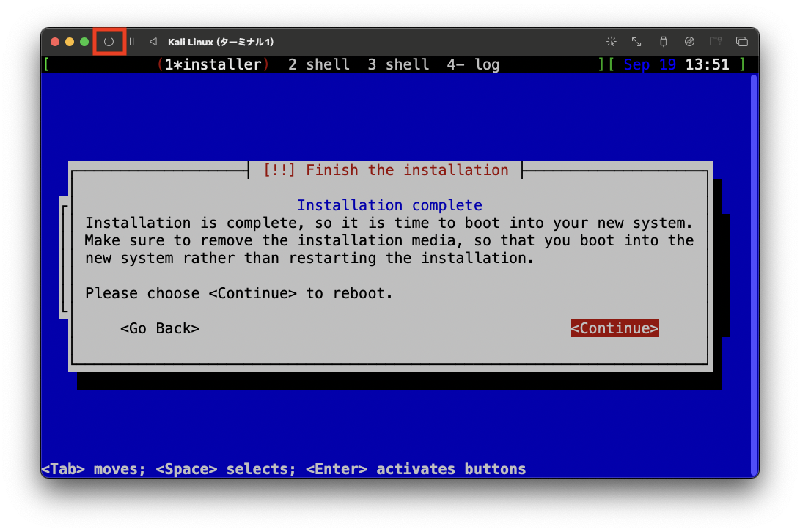Select the <Go Back> button
The image size is (800, 532).
click(x=159, y=328)
